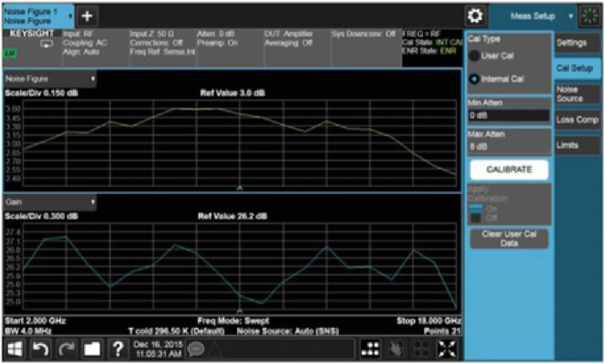Open the Windows start menu

coord(15,349)
